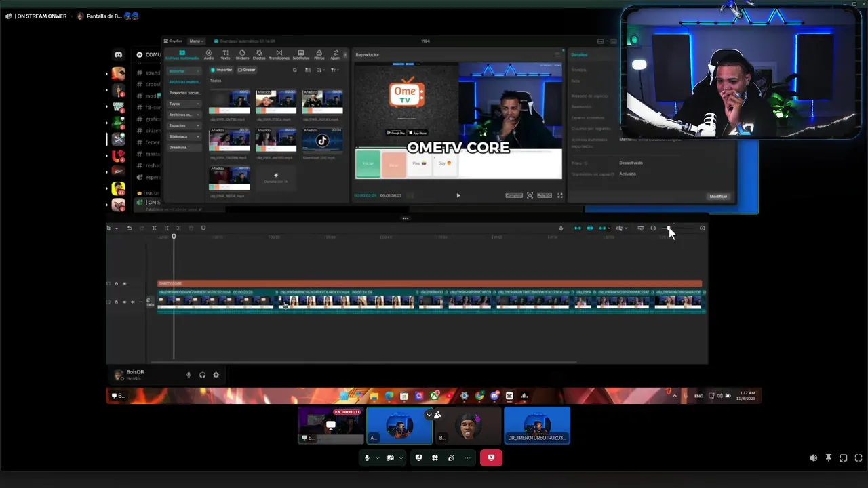Click the pop-out stream icon
The width and height of the screenshot is (868, 488).
pos(843,458)
